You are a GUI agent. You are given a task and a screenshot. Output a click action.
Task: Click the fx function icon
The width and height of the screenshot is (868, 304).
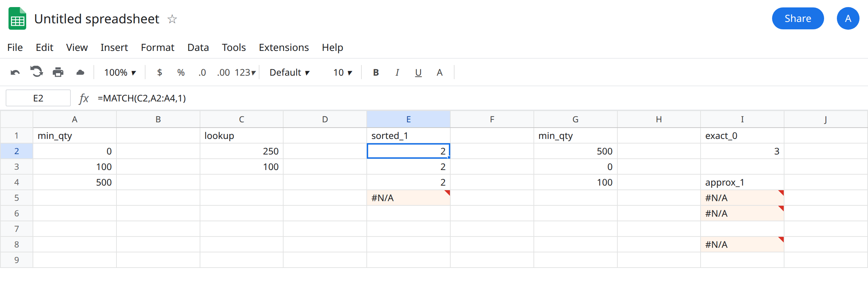(84, 98)
